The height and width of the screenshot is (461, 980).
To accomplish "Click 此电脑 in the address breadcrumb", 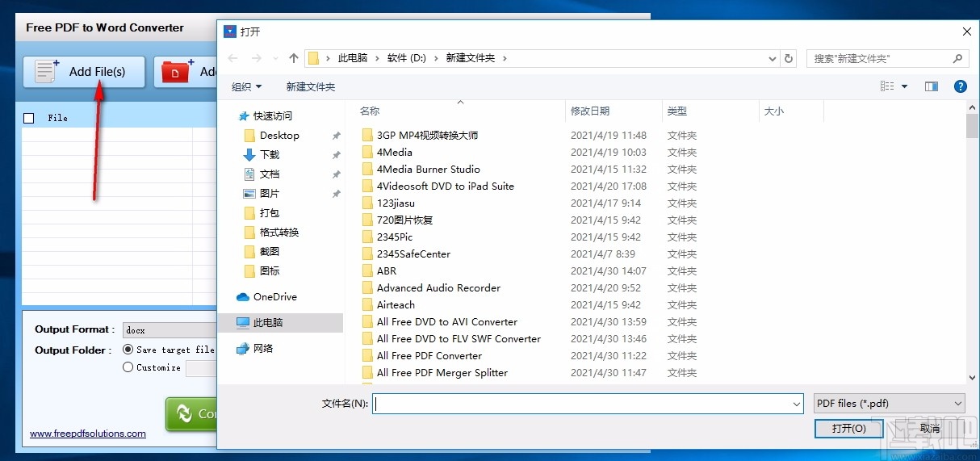I will pos(353,58).
